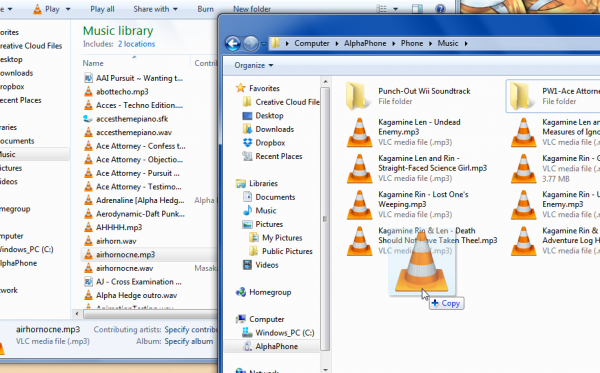Open Downloads in AlphaPhone window sidebar
This screenshot has height=373, width=600.
pyautogui.click(x=268, y=129)
